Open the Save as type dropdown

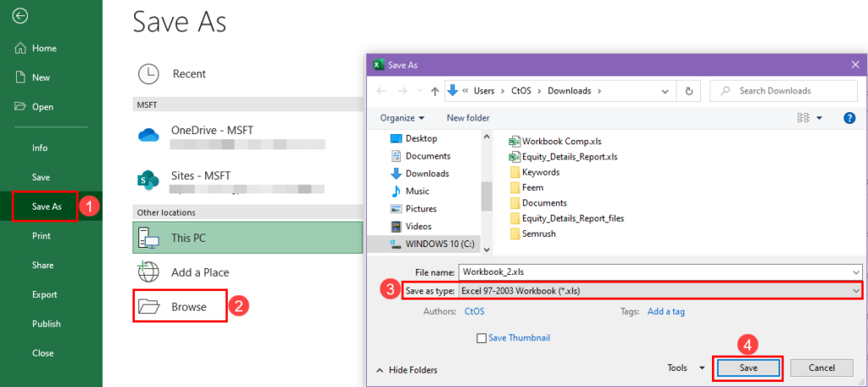(659, 290)
